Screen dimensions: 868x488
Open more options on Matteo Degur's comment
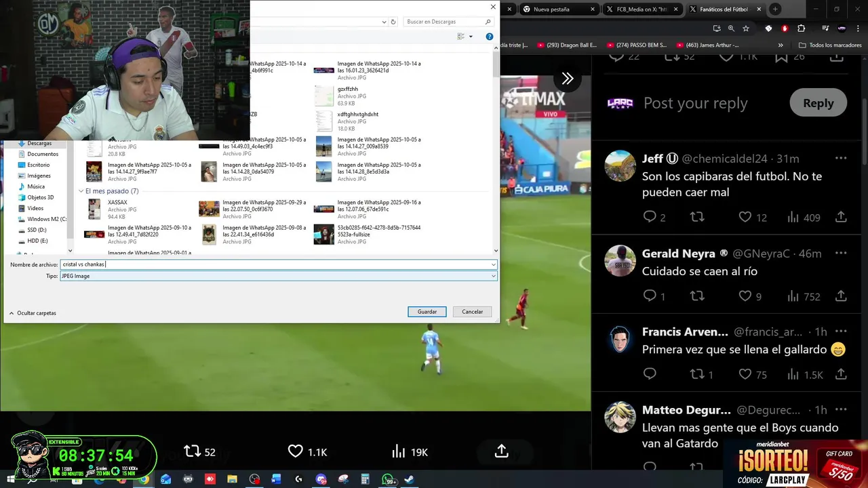[x=841, y=410]
